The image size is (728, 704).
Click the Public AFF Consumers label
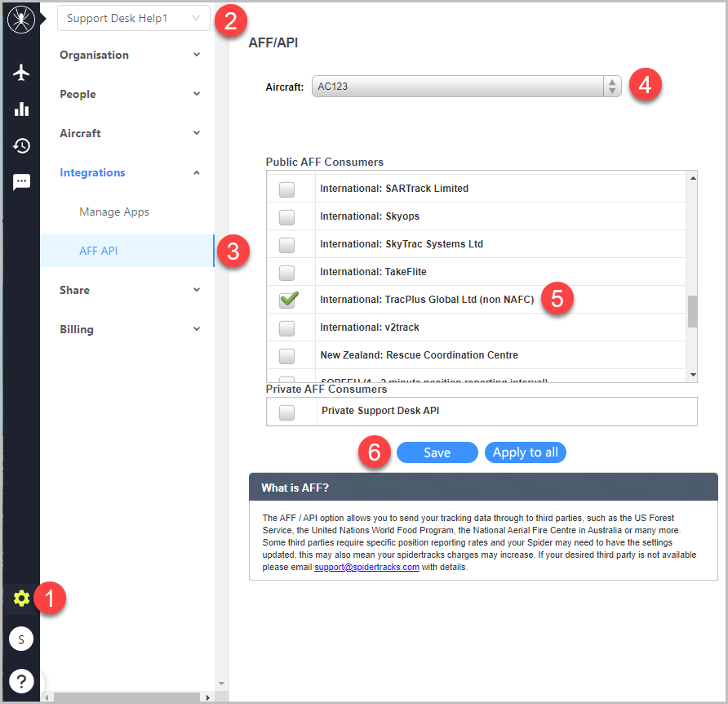click(x=325, y=162)
